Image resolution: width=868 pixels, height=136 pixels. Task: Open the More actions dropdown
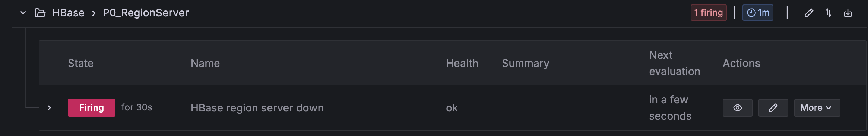(x=817, y=108)
